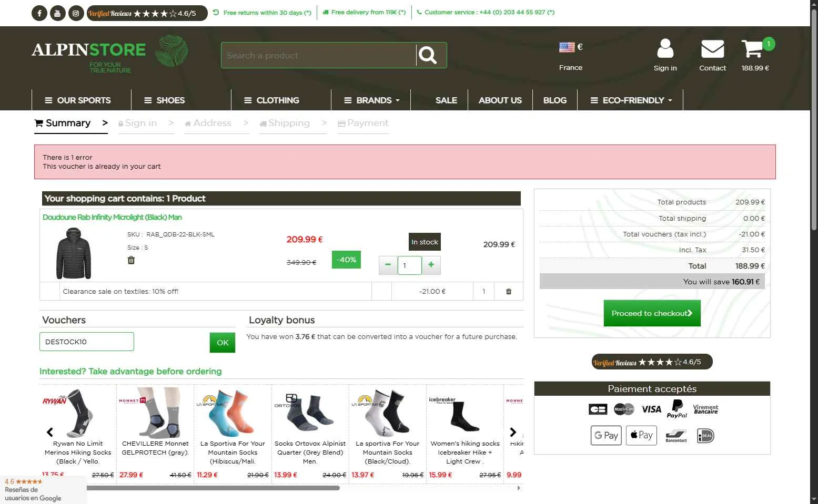Viewport: 818px width, 504px height.
Task: Click the carousel horizontal scrollbar
Action: point(213,488)
